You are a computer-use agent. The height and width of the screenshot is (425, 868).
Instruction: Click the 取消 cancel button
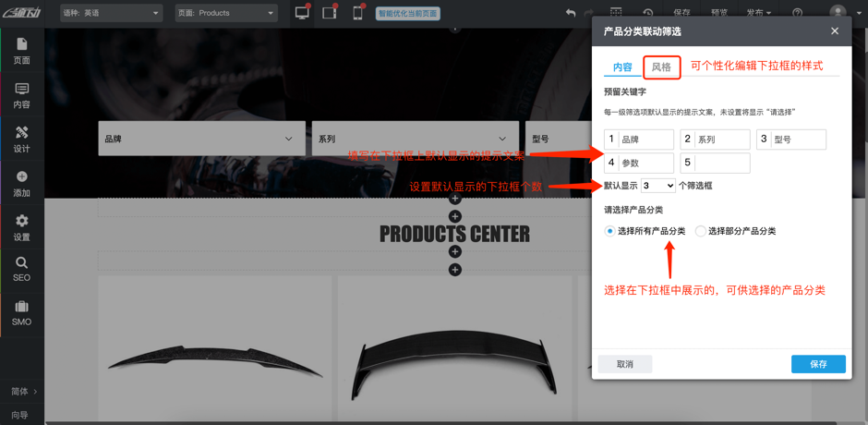[625, 364]
